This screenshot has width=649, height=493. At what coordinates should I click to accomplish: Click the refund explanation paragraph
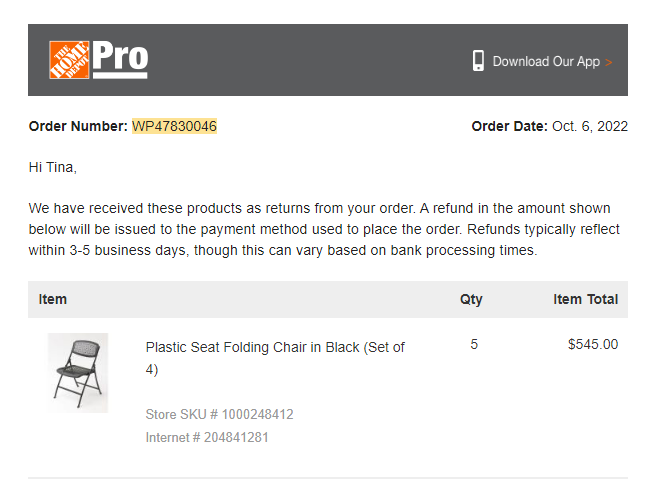click(324, 229)
